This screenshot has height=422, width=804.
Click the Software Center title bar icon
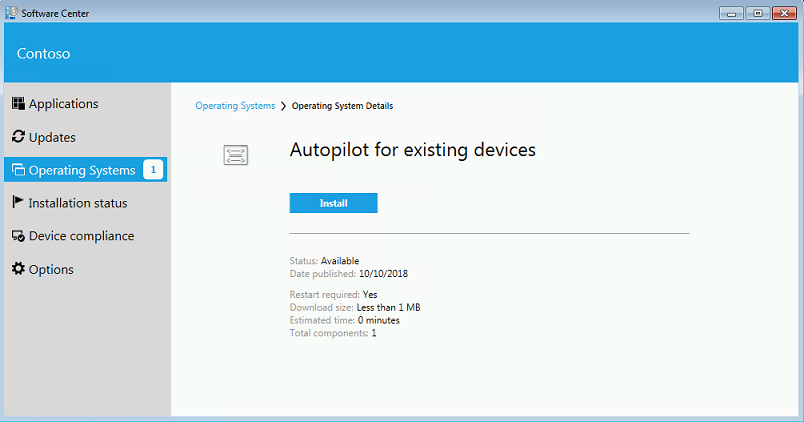(10, 12)
